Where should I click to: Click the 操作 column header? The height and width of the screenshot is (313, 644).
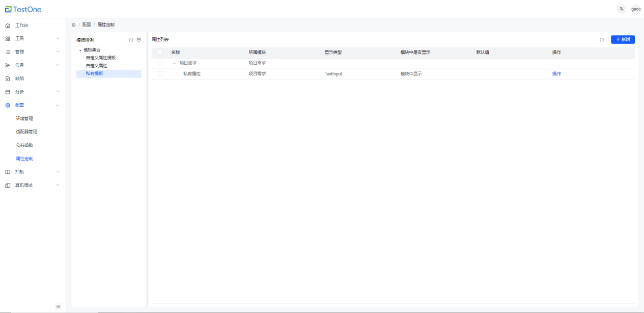coord(556,52)
